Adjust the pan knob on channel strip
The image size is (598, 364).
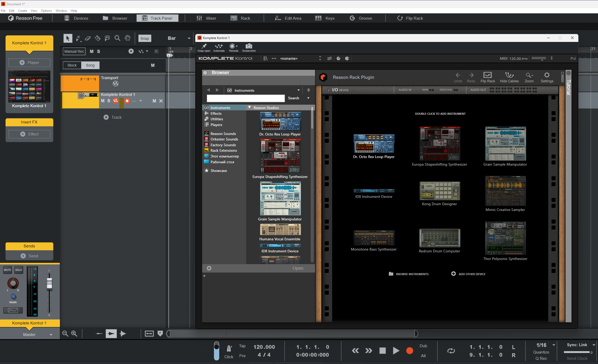pos(13,283)
